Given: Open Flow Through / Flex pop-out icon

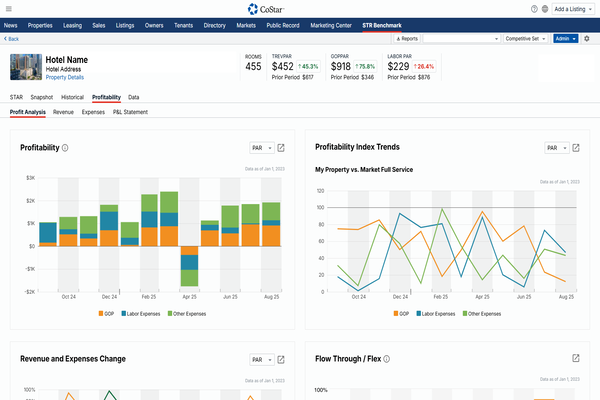Looking at the screenshot, I should (x=575, y=358).
